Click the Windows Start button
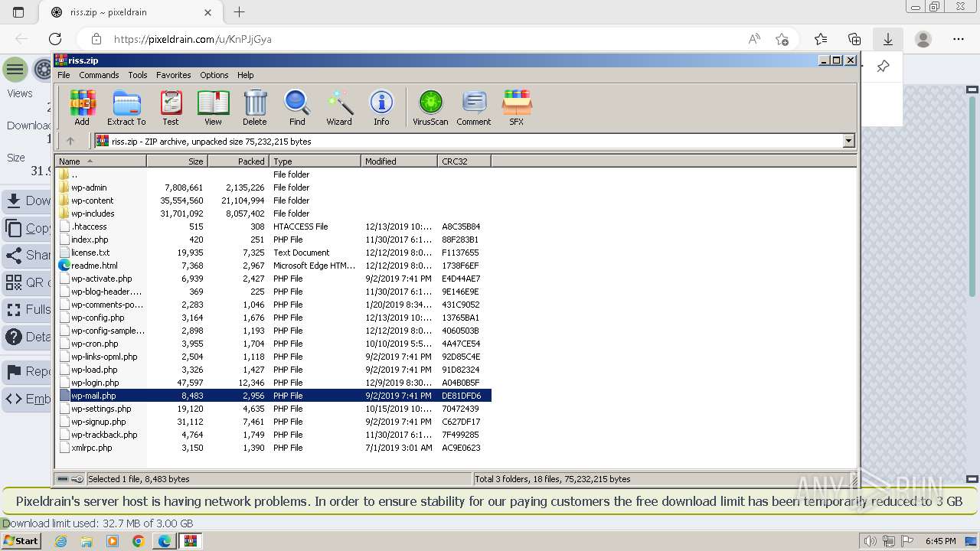 [x=21, y=541]
